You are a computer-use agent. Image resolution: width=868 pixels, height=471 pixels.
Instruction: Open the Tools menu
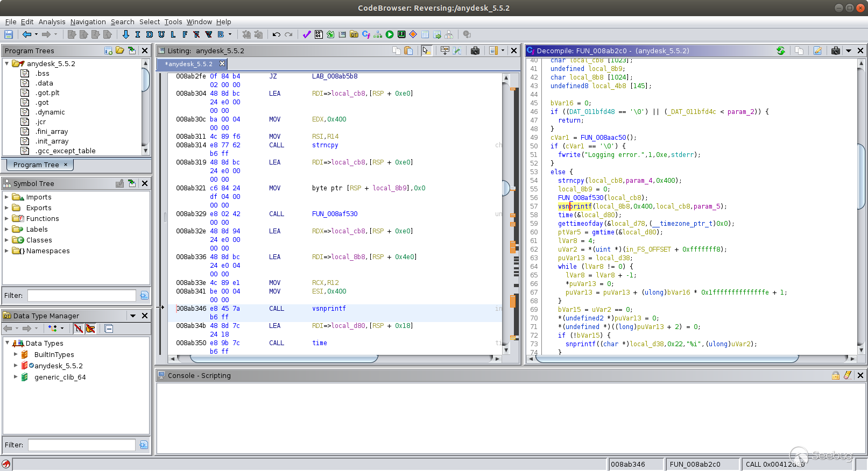coord(173,22)
